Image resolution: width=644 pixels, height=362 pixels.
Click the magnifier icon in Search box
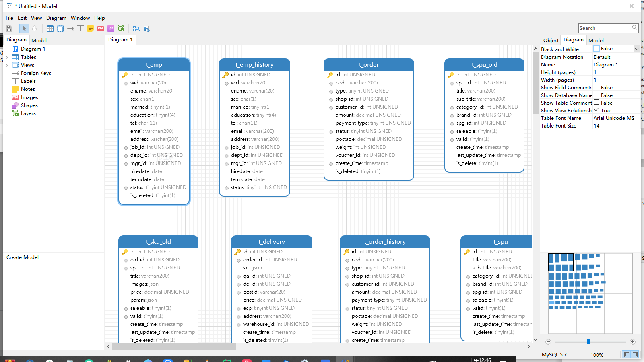click(x=635, y=28)
